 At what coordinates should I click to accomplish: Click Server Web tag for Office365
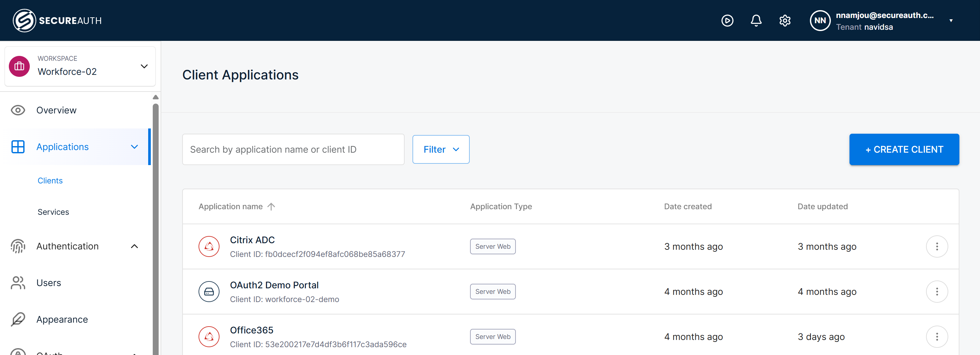tap(493, 337)
